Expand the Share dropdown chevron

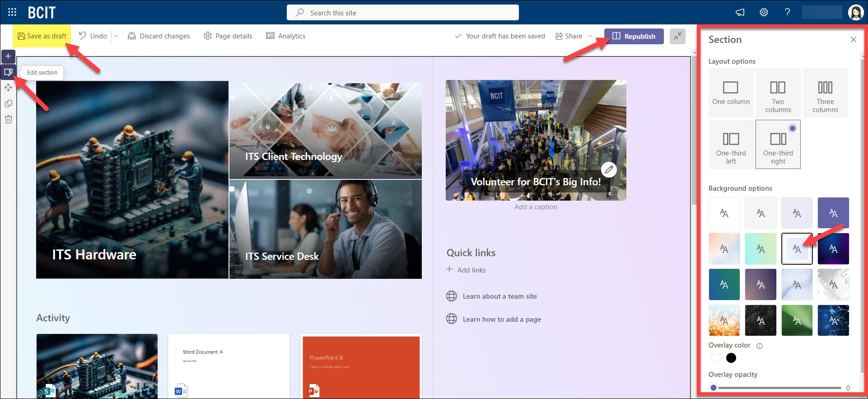tap(590, 36)
